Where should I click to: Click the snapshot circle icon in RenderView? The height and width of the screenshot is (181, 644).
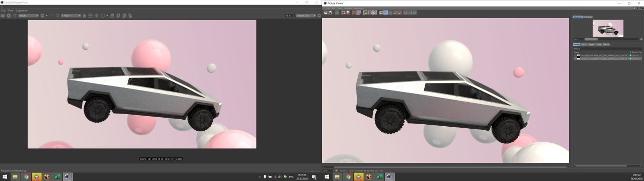coord(103,16)
